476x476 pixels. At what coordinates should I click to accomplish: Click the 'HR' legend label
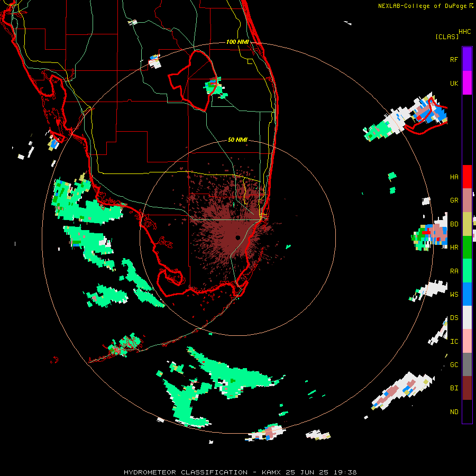coord(454,248)
